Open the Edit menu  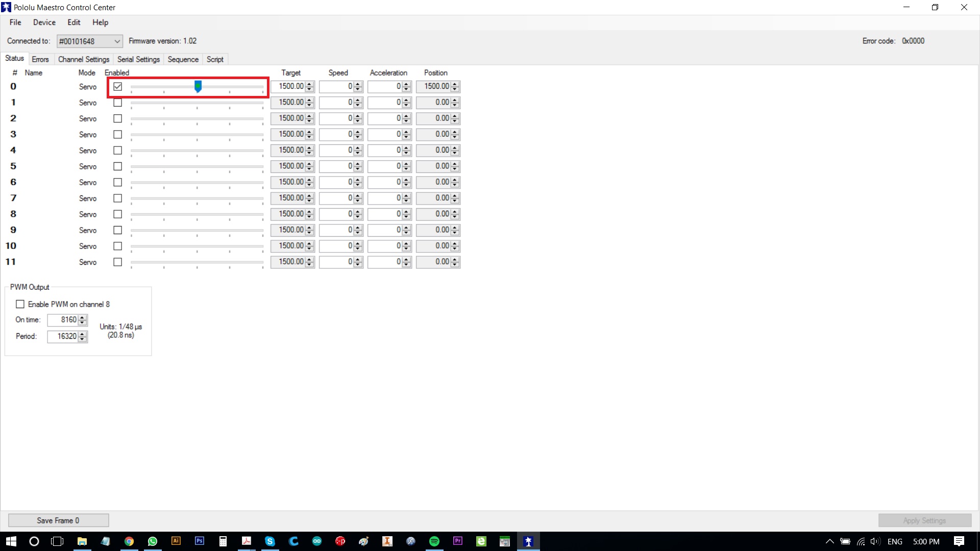coord(74,22)
